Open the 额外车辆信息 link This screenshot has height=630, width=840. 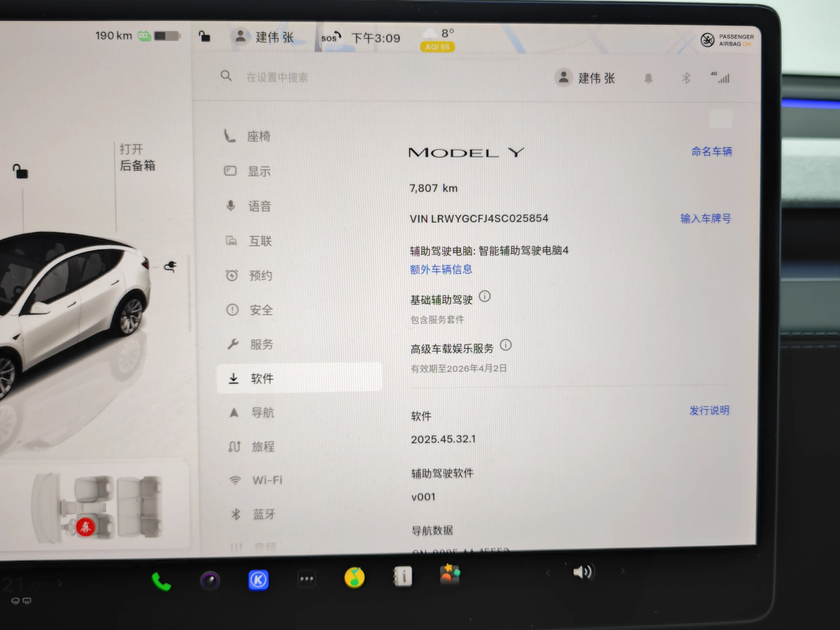441,270
